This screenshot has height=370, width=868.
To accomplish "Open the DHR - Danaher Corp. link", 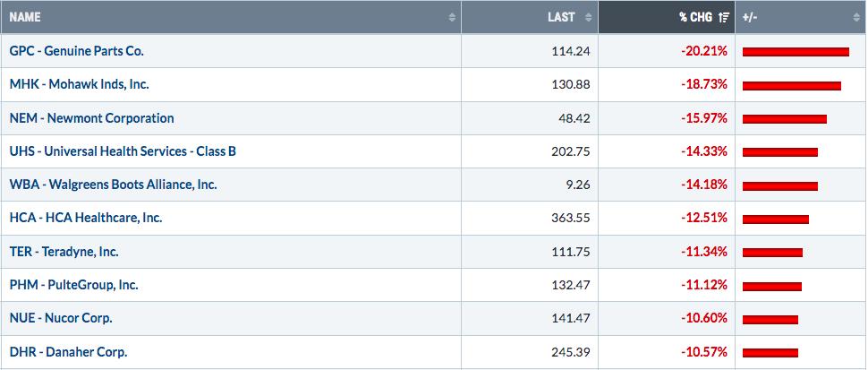I will click(x=68, y=352).
